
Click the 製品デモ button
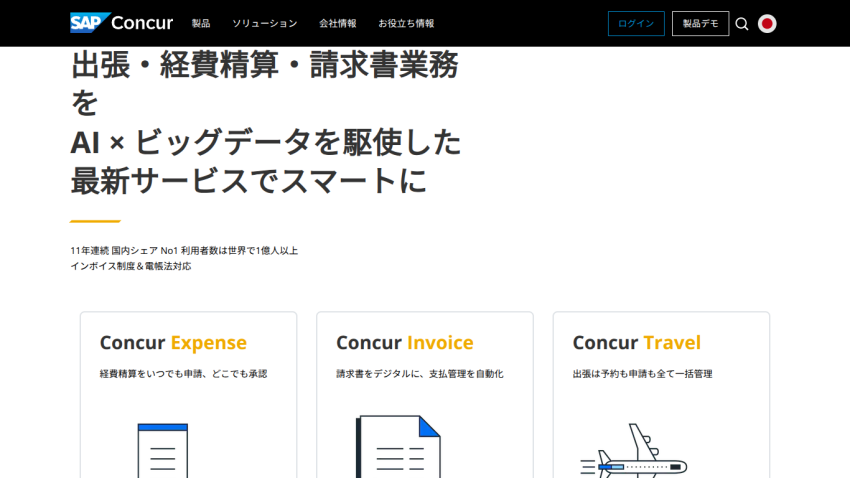(x=700, y=24)
